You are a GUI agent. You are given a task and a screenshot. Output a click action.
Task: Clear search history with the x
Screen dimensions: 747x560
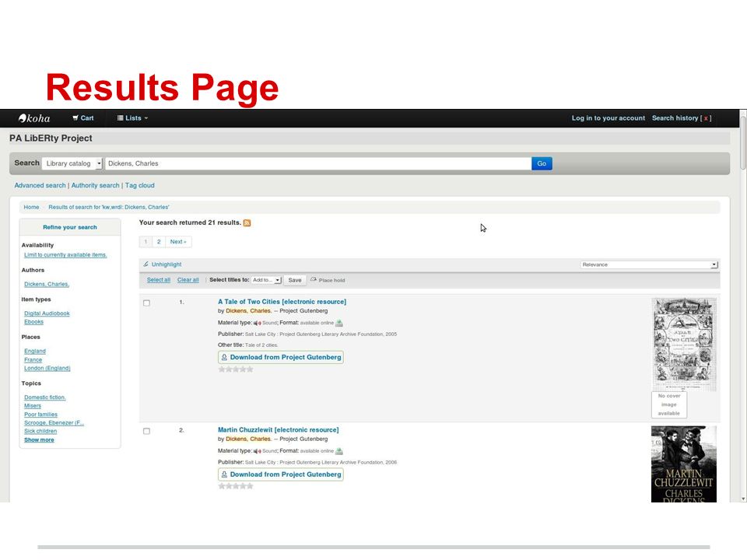706,118
